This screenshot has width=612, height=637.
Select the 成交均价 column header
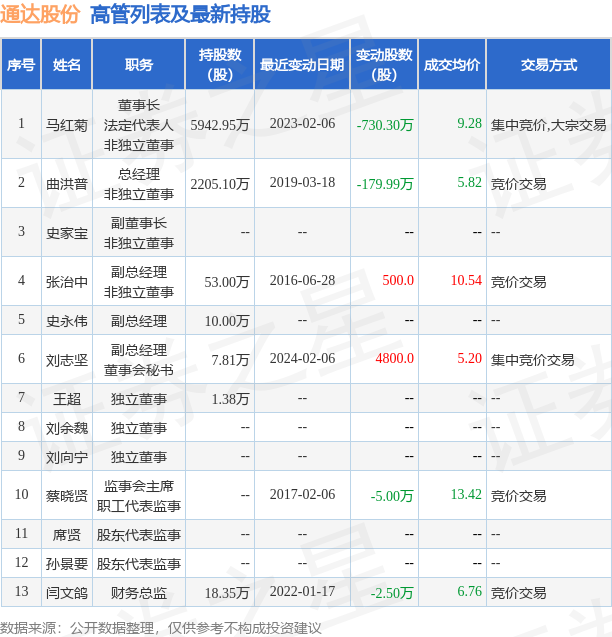click(452, 65)
